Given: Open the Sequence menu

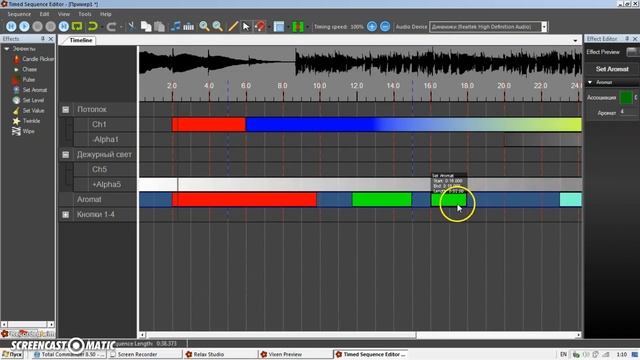Looking at the screenshot, I should pos(19,14).
